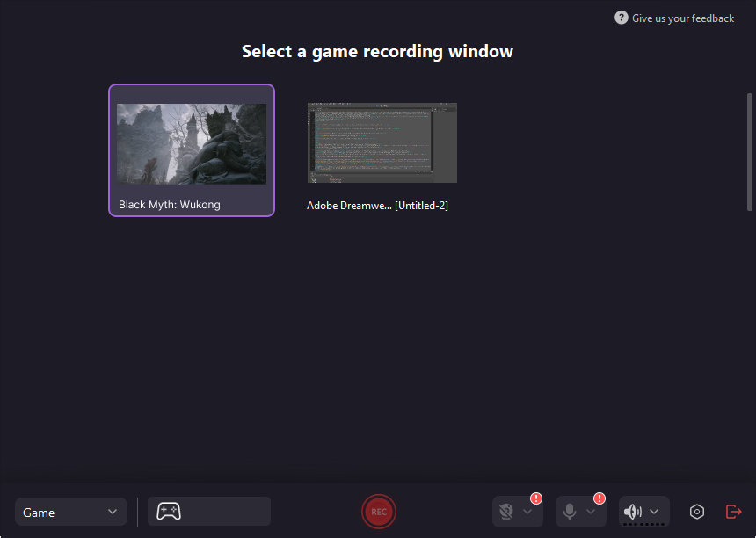Exit the recorder with the red icon
756x538 pixels.
(733, 512)
